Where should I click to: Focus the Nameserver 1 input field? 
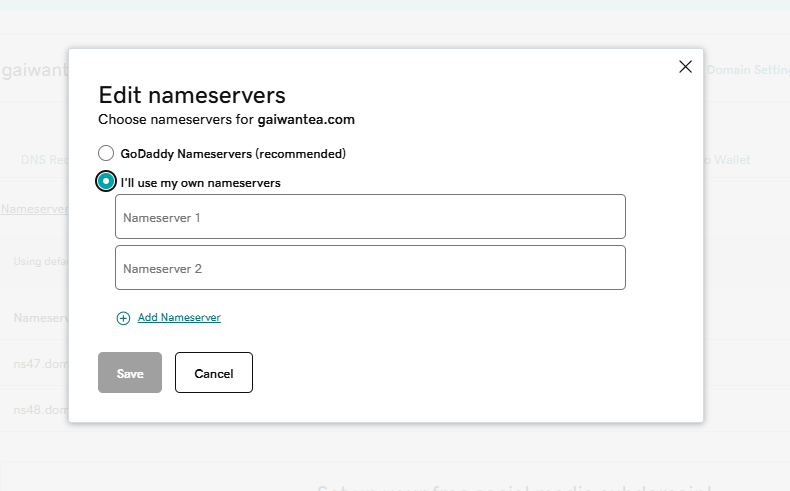click(x=370, y=217)
